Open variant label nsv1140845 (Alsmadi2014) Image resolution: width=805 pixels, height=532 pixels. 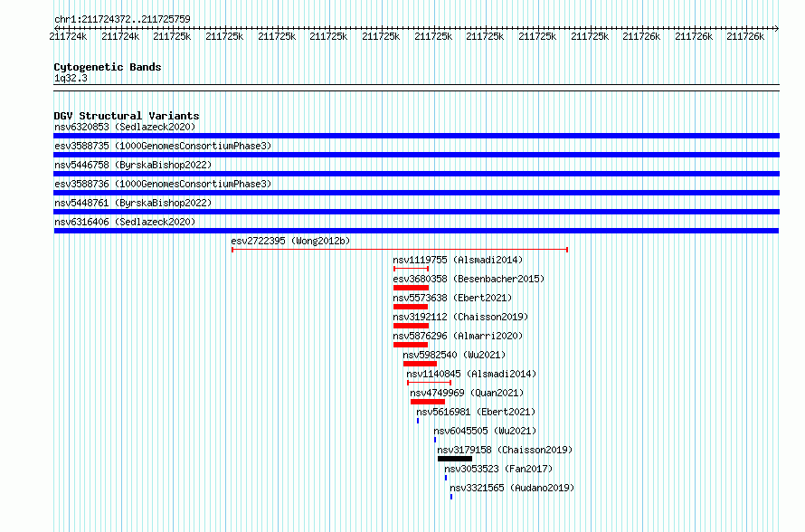coord(471,374)
